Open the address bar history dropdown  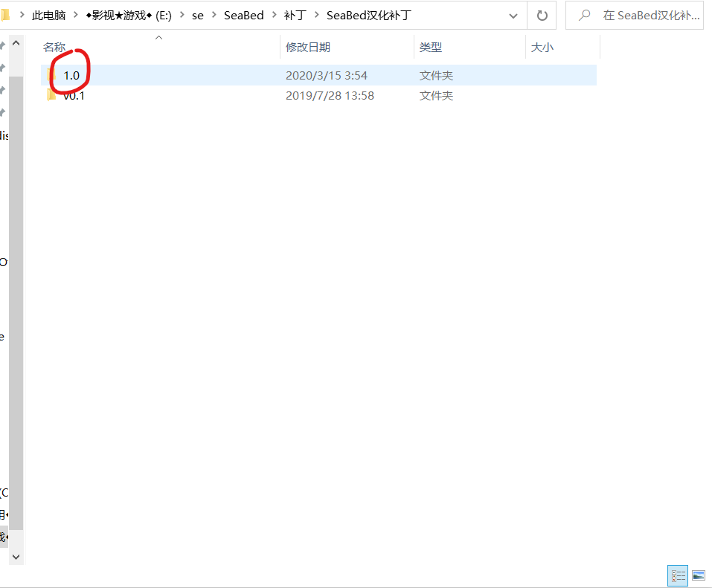pos(513,16)
